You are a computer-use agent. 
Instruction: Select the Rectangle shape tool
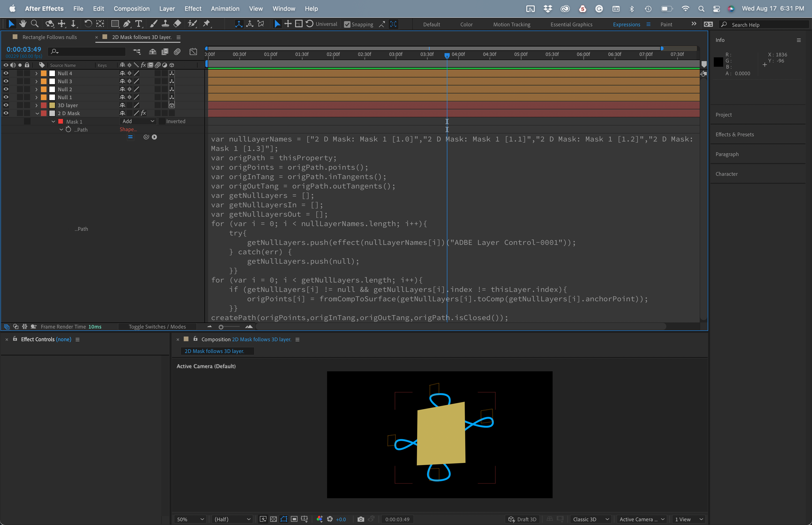click(115, 24)
